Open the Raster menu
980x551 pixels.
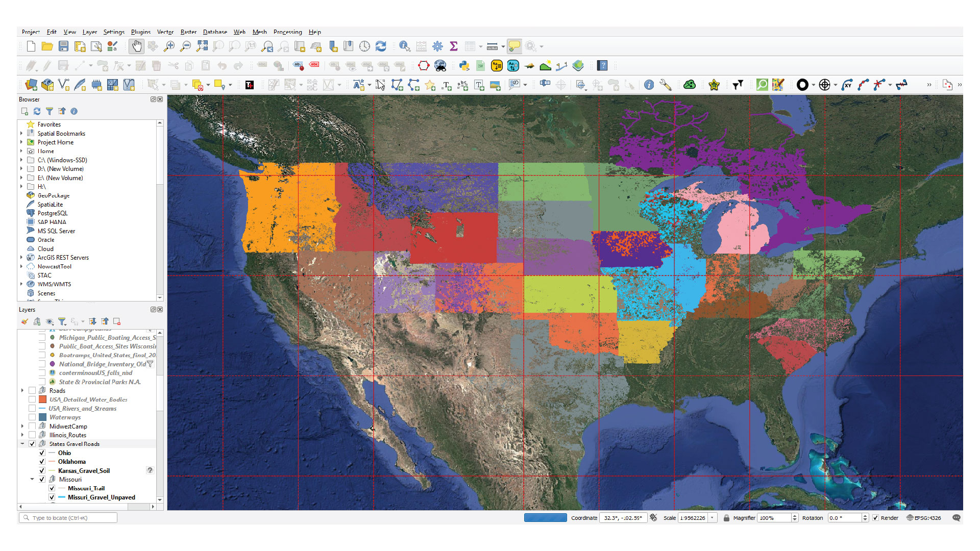[188, 32]
